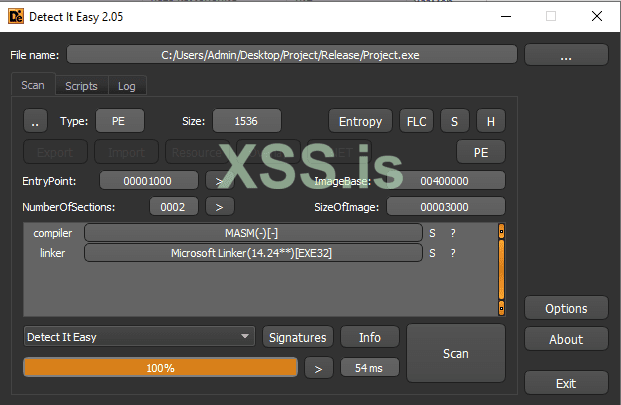Open disassembly arrow next to EntryPoint
The width and height of the screenshot is (621, 405).
pos(219,181)
